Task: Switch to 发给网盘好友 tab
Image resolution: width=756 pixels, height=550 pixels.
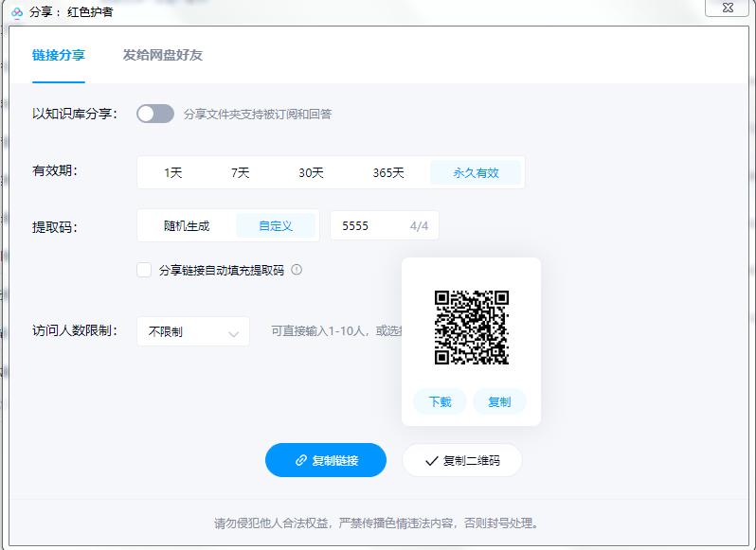Action: pyautogui.click(x=163, y=55)
